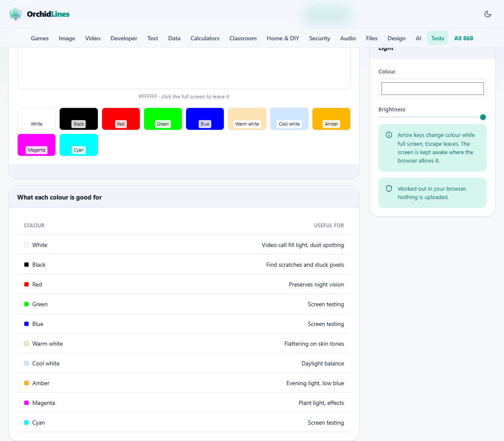
Task: Click the Amber row colour square
Action: pyautogui.click(x=26, y=383)
